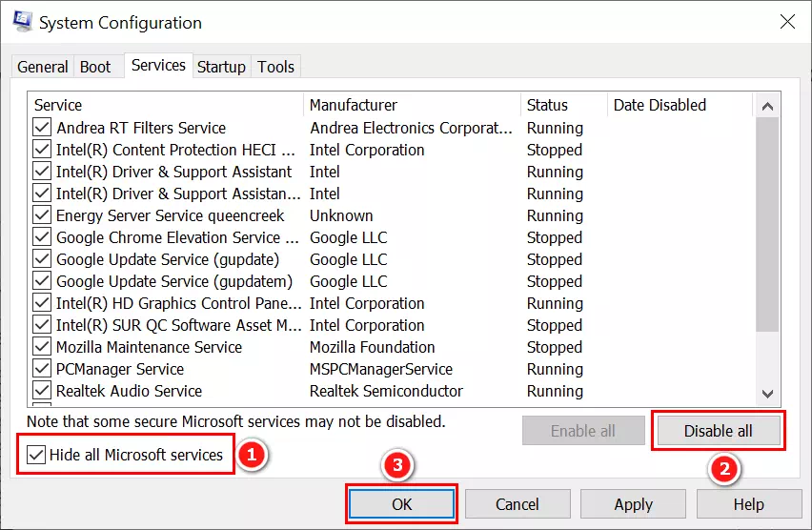This screenshot has width=812, height=530.
Task: Uncheck Google Chrome Elevation Service checkbox
Action: 42,237
